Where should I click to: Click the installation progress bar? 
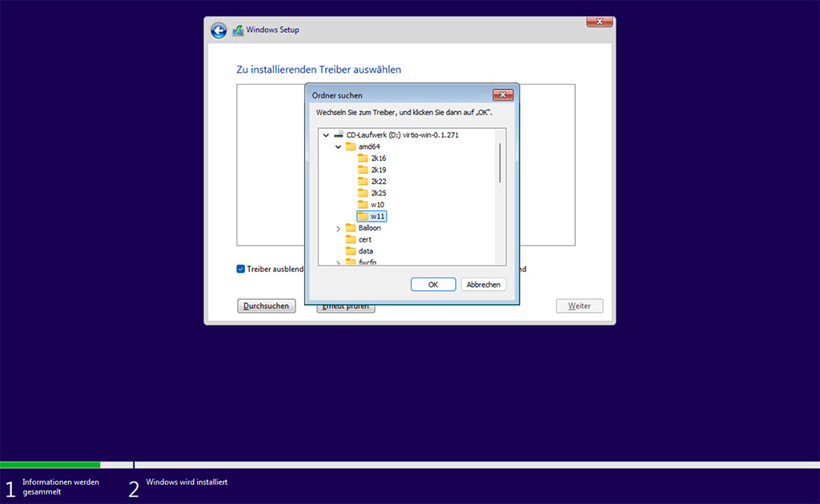pos(410,465)
